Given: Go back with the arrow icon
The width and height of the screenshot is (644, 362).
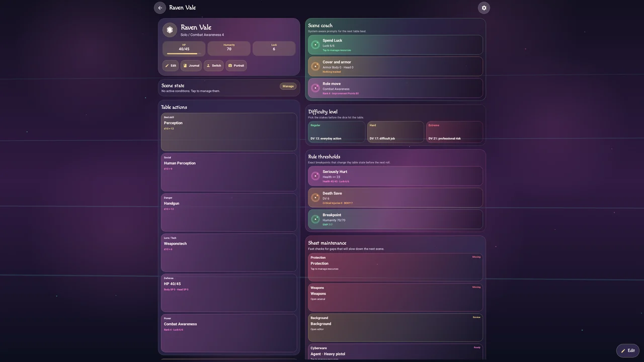Looking at the screenshot, I should 160,8.
